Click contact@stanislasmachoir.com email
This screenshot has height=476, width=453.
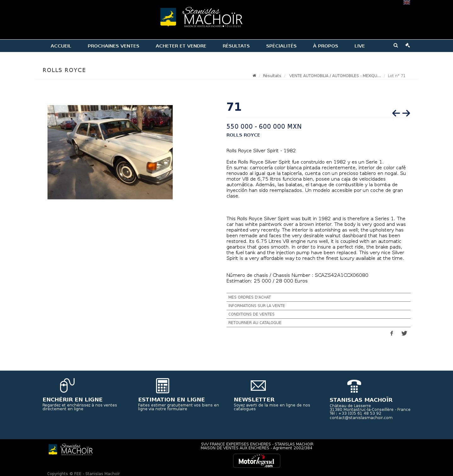click(361, 418)
